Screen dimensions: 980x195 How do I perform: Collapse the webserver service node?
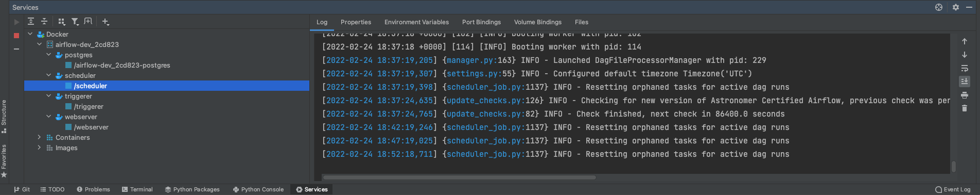48,117
